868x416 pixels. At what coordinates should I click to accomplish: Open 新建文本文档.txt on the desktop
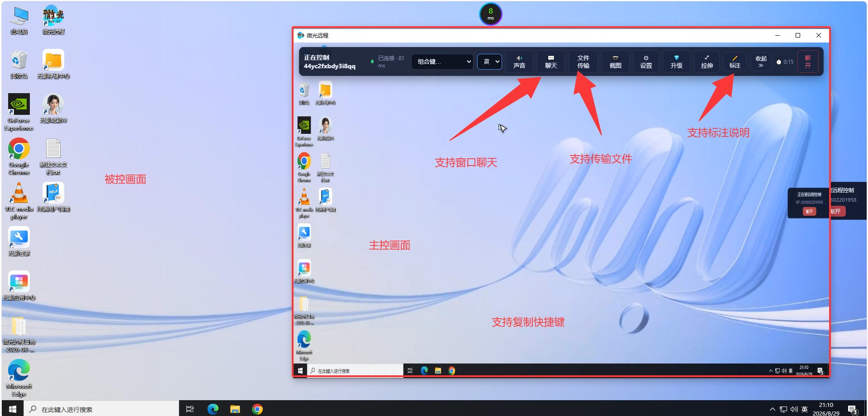[x=53, y=156]
